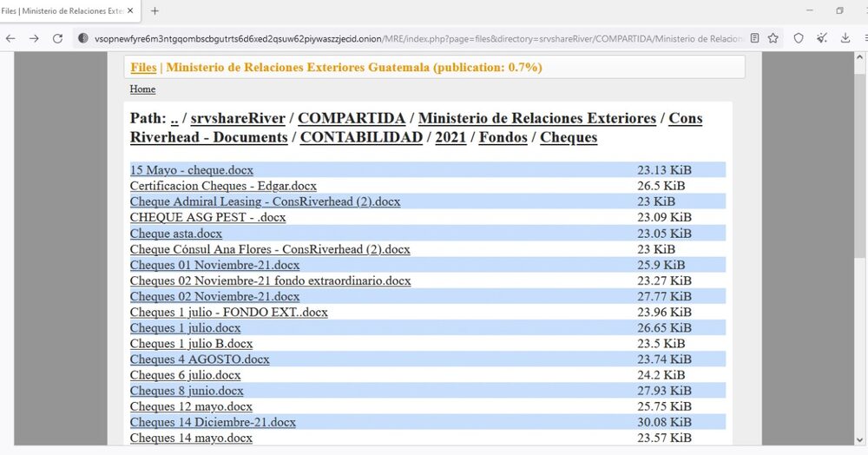Click the address bar URL
This screenshot has width=868, height=455.
[x=418, y=38]
